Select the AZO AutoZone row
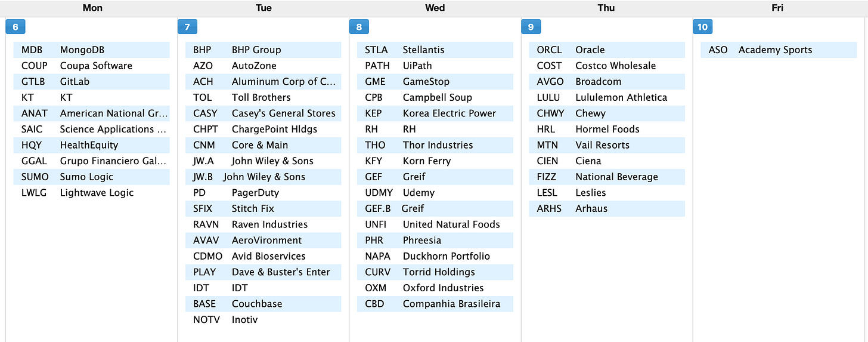 [x=263, y=66]
